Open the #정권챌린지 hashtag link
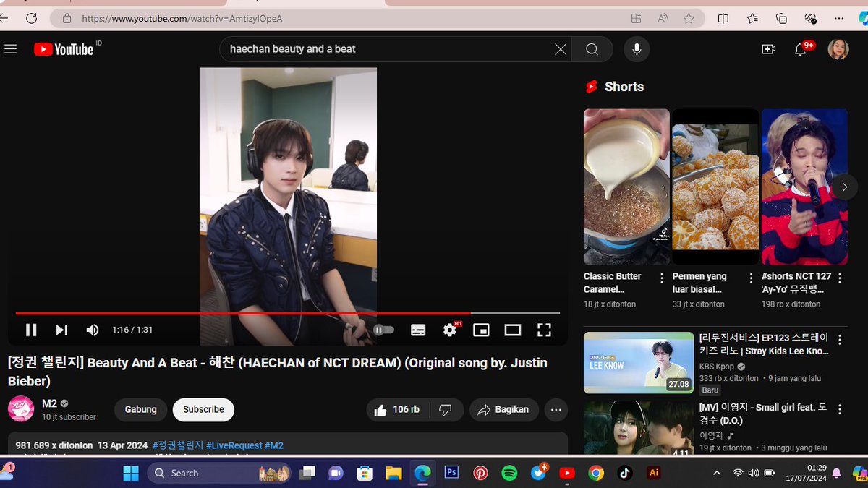The image size is (868, 488). click(x=177, y=445)
